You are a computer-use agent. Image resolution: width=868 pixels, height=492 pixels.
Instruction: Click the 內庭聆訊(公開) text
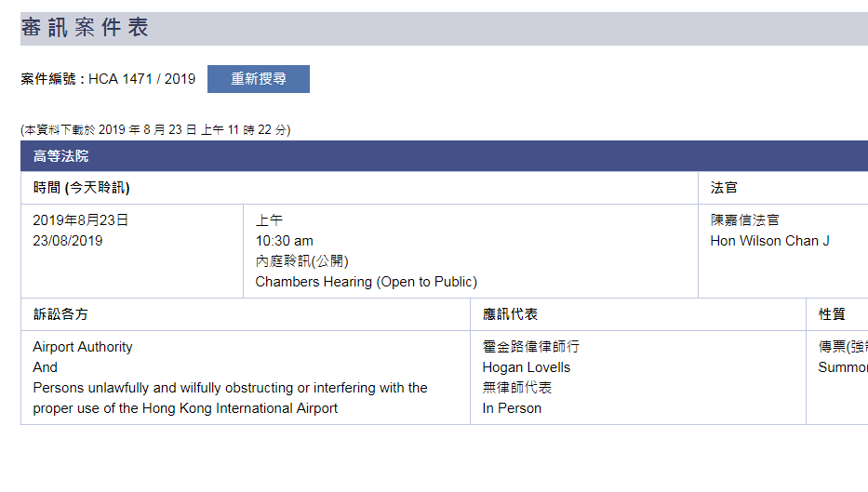[x=302, y=261]
